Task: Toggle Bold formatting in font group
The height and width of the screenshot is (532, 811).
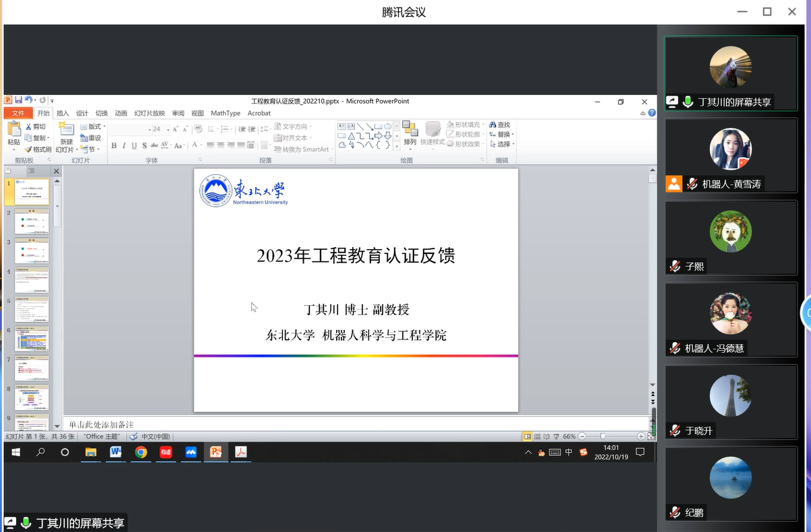Action: click(x=114, y=145)
